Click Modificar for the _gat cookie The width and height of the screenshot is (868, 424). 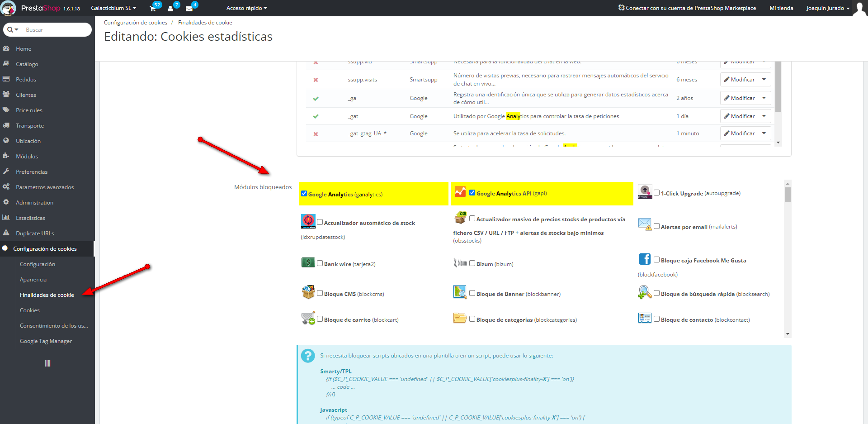pyautogui.click(x=739, y=116)
